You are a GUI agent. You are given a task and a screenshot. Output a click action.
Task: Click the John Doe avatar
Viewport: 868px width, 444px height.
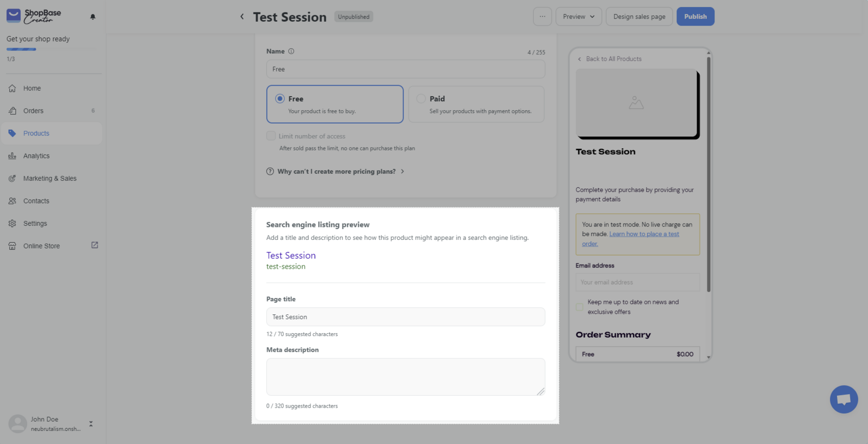point(17,423)
